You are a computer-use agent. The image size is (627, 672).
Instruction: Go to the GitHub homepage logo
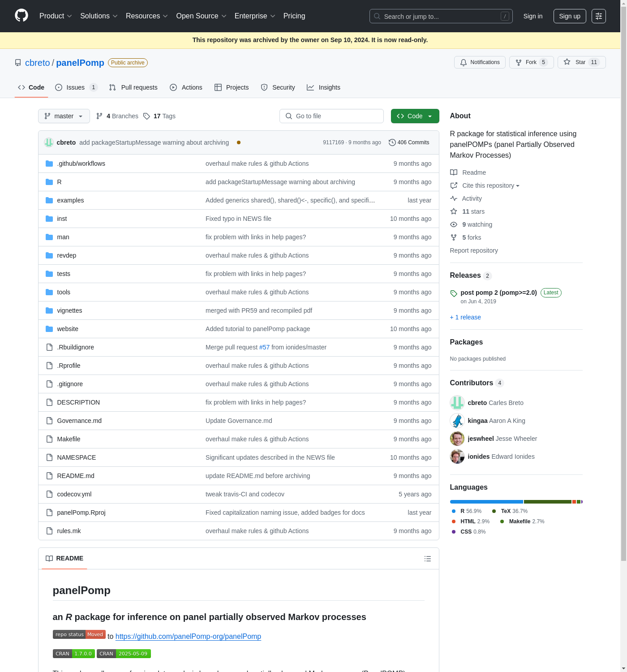point(21,16)
